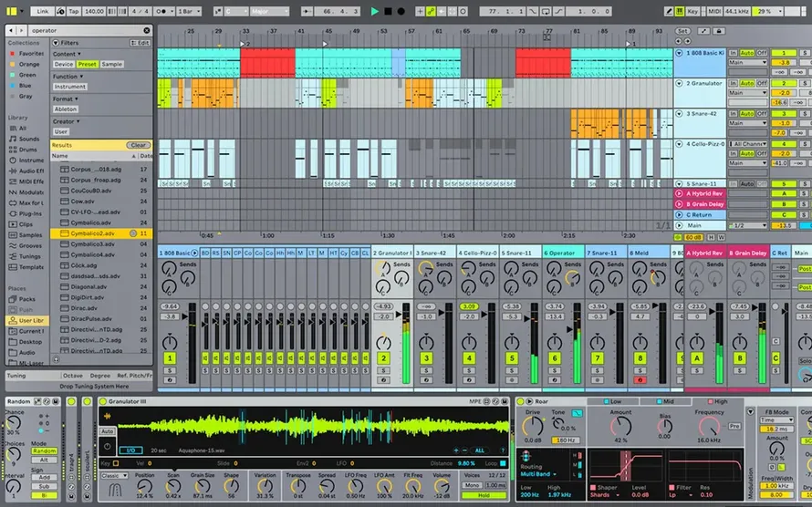Set 808 Basic Kit monitor to In

[733, 53]
